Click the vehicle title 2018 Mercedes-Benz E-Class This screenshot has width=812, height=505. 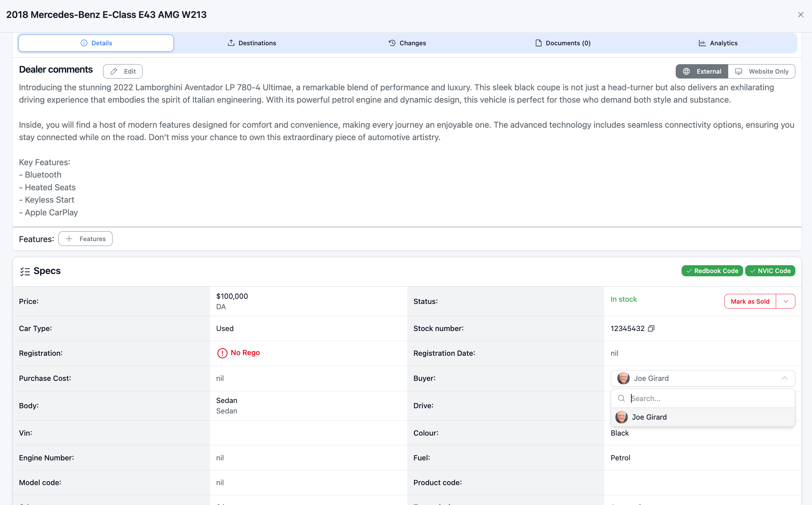pos(106,15)
